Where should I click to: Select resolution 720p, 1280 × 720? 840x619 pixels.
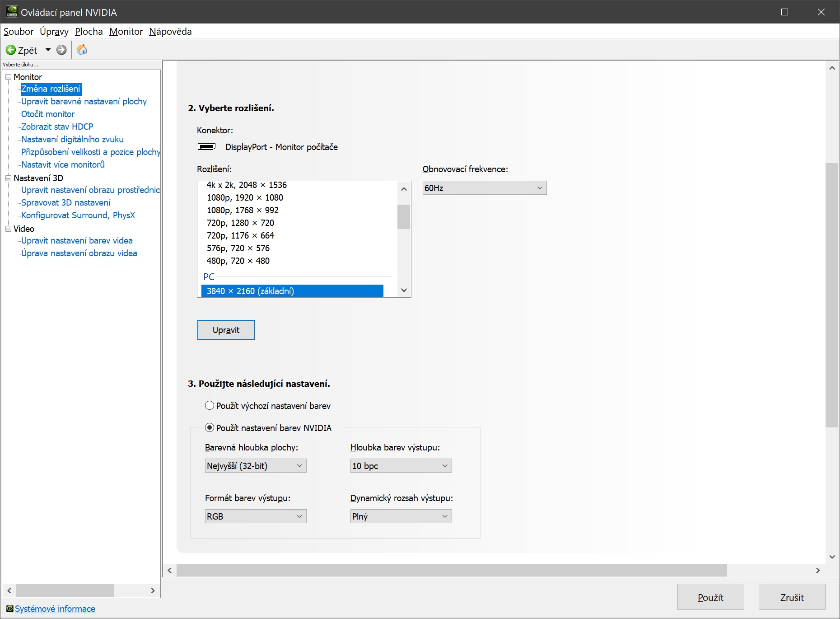(240, 223)
